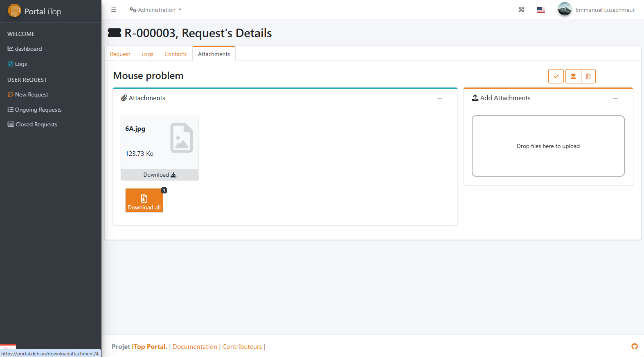Collapse the Add Attachments panel
This screenshot has height=357, width=644.
click(615, 99)
